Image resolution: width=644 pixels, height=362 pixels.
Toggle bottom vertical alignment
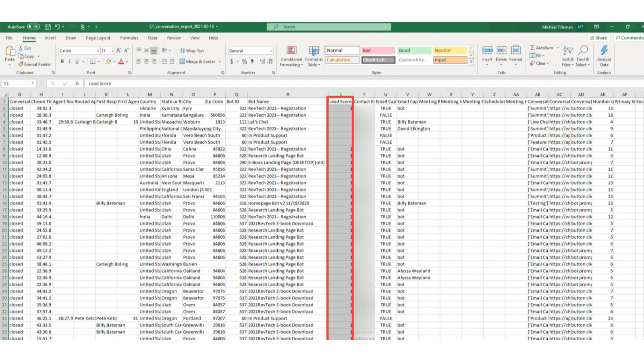pos(154,51)
